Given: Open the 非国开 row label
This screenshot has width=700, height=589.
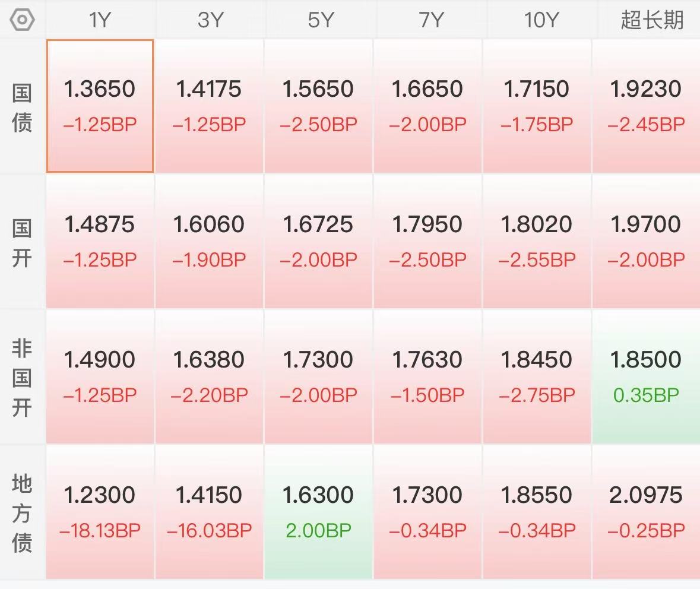Looking at the screenshot, I should [22, 378].
